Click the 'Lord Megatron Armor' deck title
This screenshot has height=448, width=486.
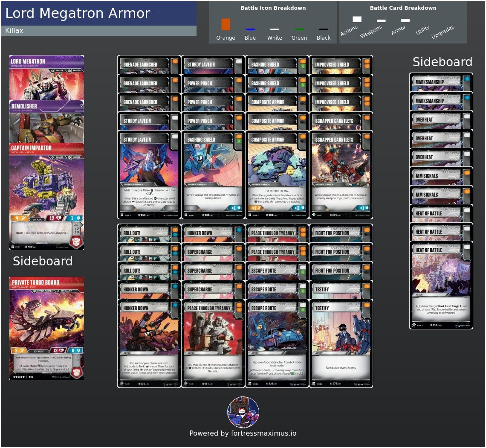78,13
